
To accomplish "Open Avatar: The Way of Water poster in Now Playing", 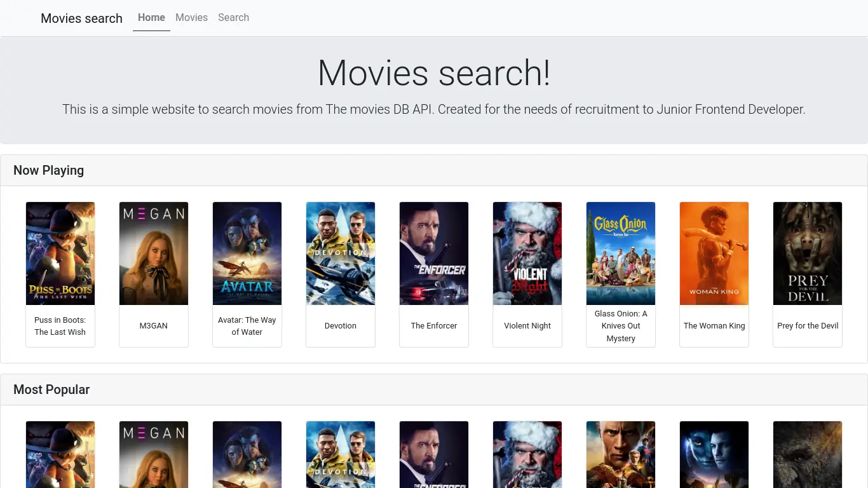I will 247,254.
